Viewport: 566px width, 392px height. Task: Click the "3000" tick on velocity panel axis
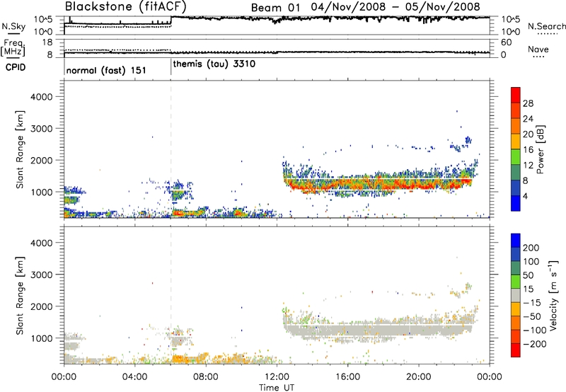[x=41, y=275]
